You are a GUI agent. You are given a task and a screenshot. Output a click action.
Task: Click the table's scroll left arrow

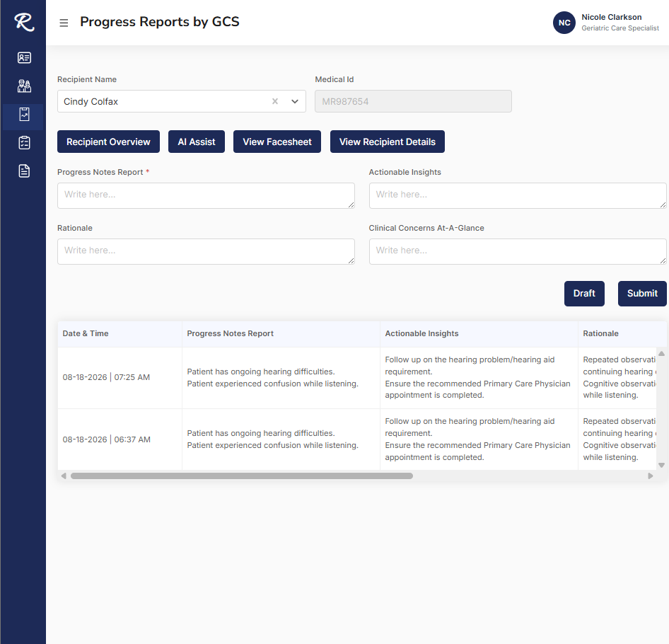[64, 476]
